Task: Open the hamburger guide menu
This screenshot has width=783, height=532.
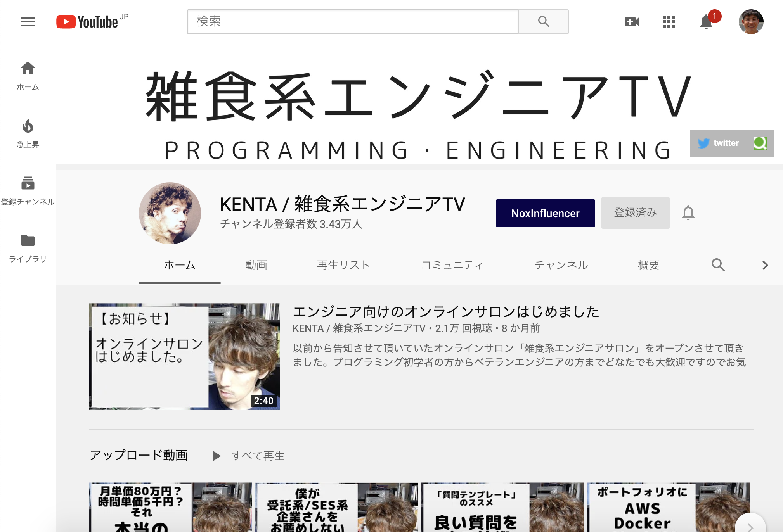Action: pos(28,22)
